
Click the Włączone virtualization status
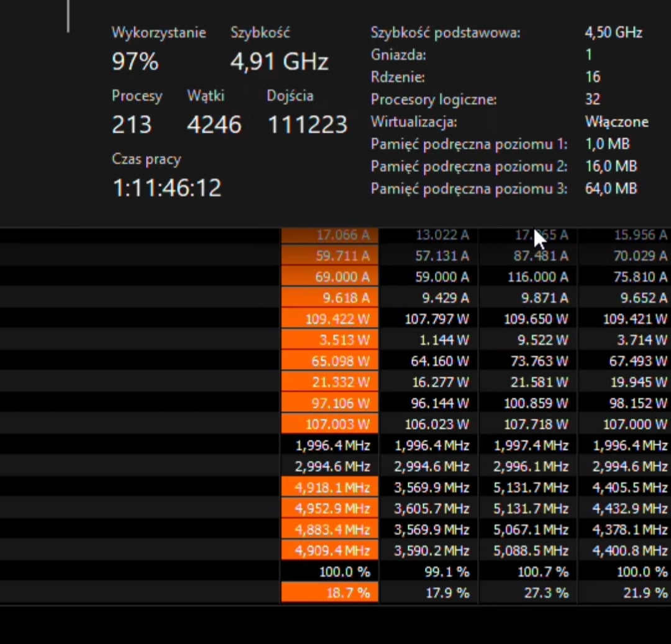click(617, 122)
